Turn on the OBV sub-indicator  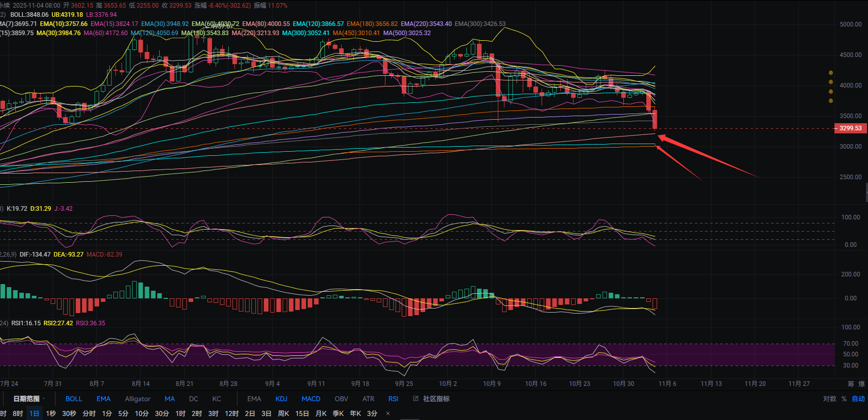[341, 399]
